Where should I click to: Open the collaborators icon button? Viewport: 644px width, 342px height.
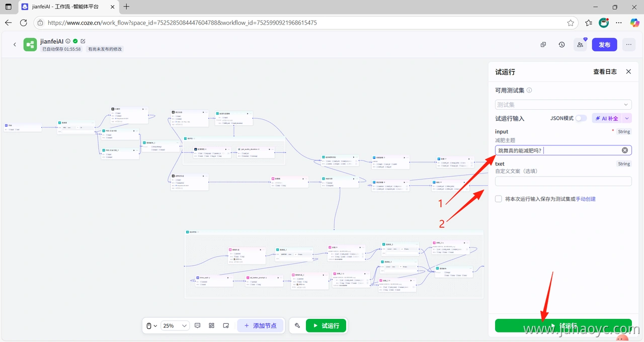pos(580,44)
